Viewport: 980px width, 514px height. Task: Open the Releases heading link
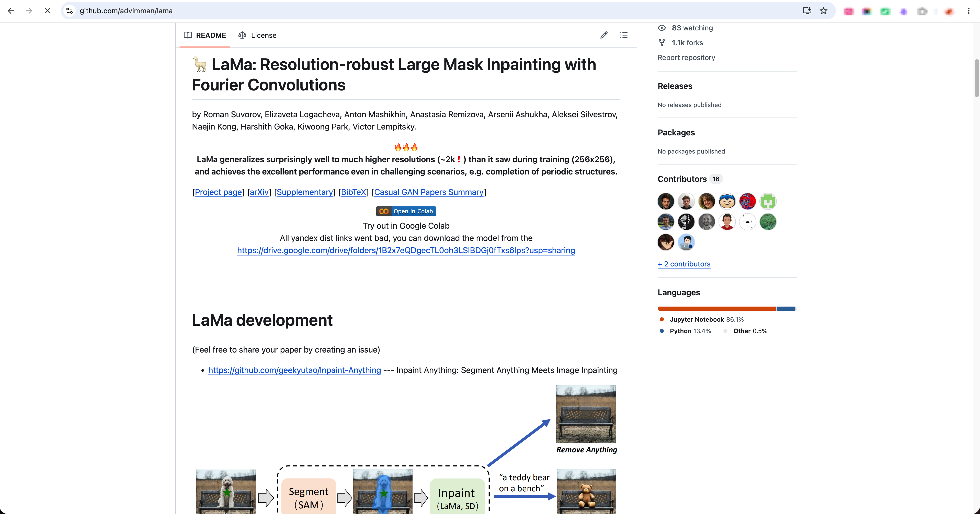coord(675,86)
